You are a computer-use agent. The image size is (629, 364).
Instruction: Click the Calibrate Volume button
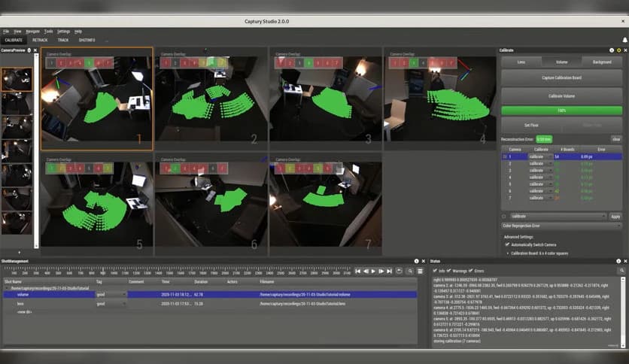pyautogui.click(x=561, y=96)
